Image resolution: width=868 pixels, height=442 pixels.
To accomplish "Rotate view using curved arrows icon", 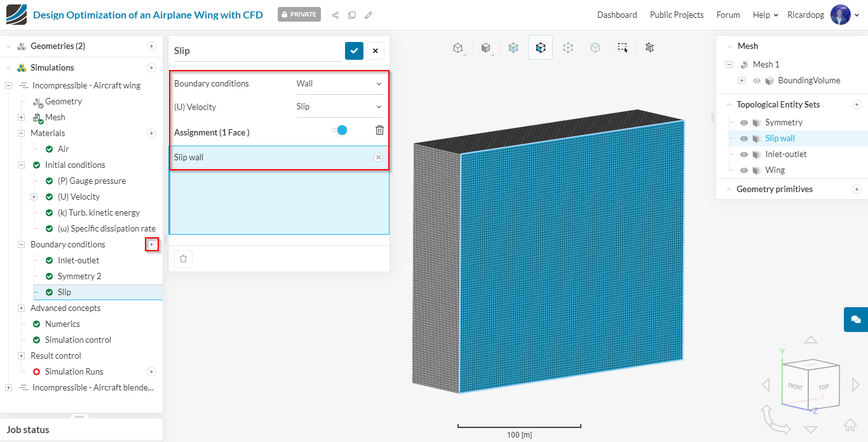I will coord(775,420).
